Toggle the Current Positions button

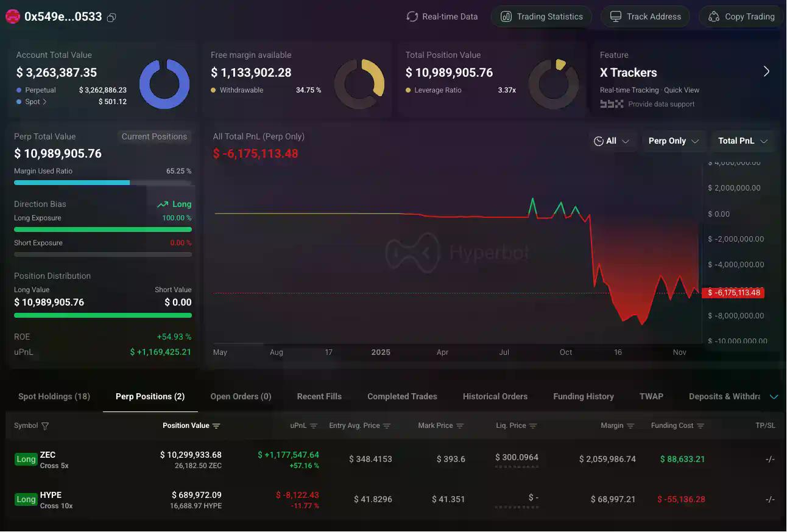coord(154,137)
